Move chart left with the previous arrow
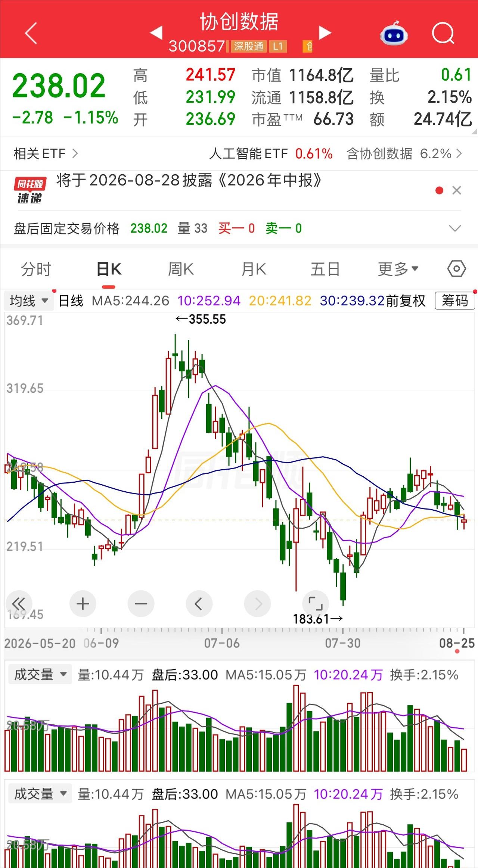 click(x=199, y=604)
